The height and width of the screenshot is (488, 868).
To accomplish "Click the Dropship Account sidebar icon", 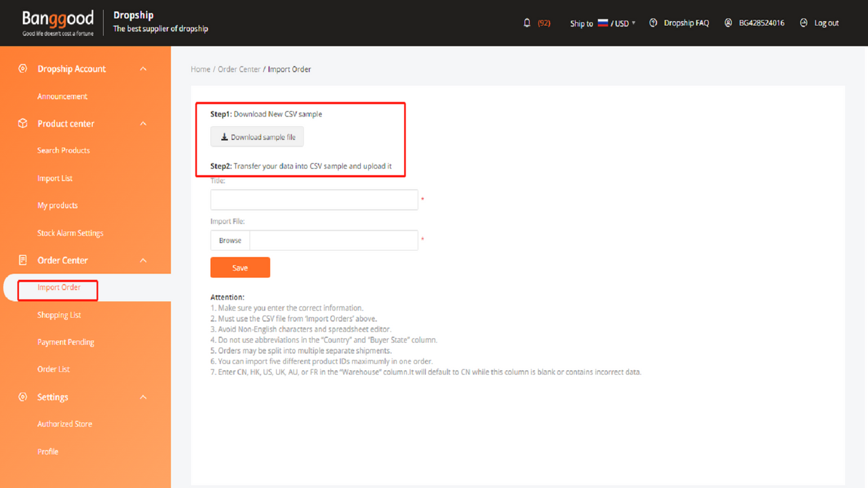I will (23, 69).
